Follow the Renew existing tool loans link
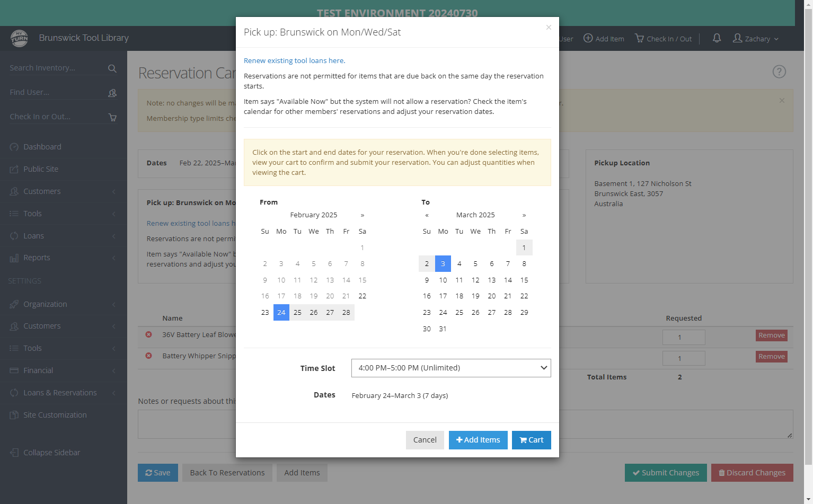The image size is (813, 504). coord(294,61)
